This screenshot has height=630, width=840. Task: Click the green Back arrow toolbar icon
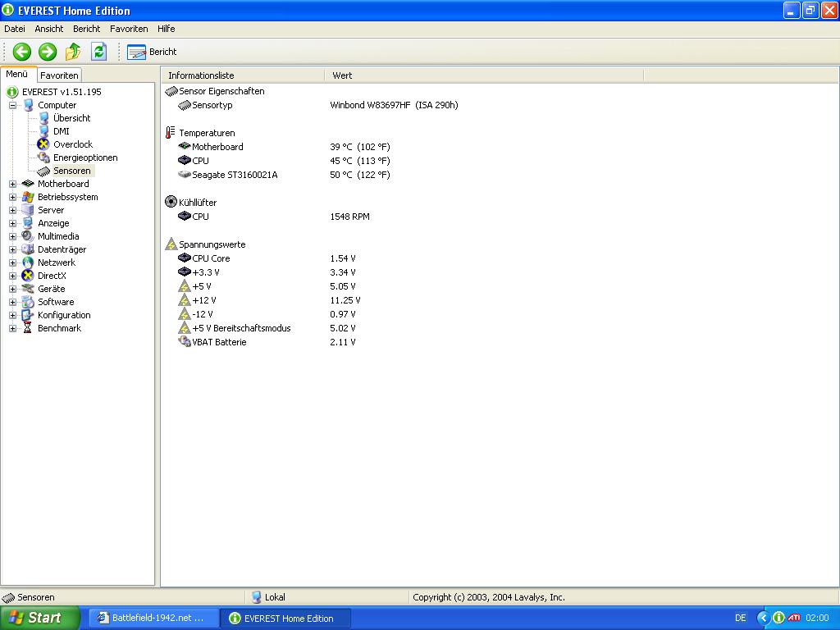pyautogui.click(x=22, y=52)
